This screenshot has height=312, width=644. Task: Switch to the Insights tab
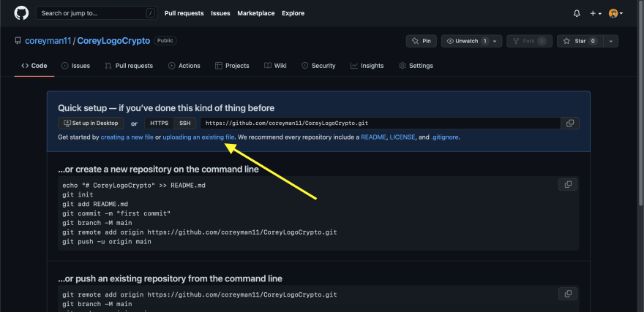(x=367, y=66)
